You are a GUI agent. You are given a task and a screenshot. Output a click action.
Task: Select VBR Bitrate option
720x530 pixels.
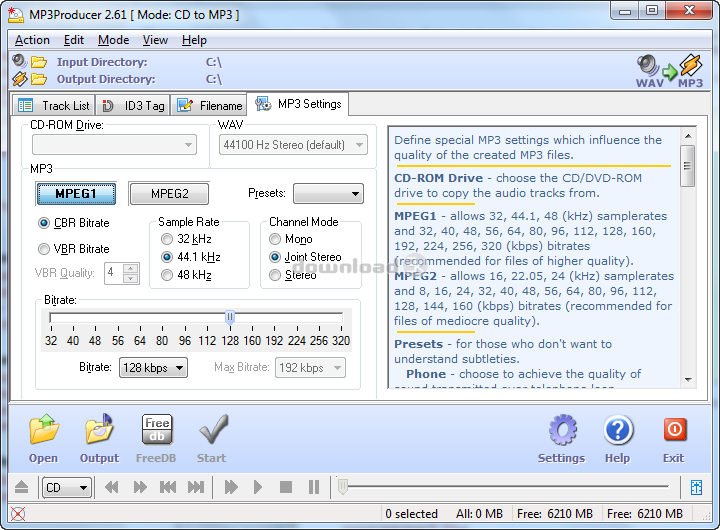click(x=73, y=249)
